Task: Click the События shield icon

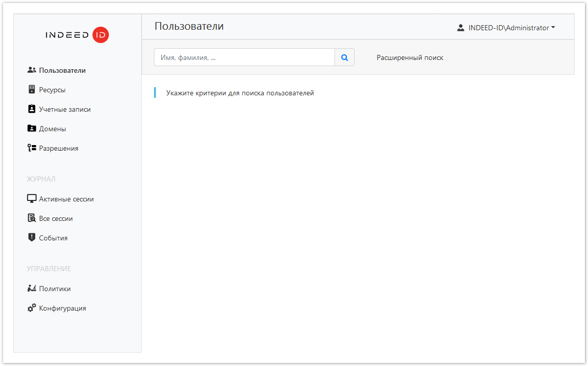Action: coord(32,238)
